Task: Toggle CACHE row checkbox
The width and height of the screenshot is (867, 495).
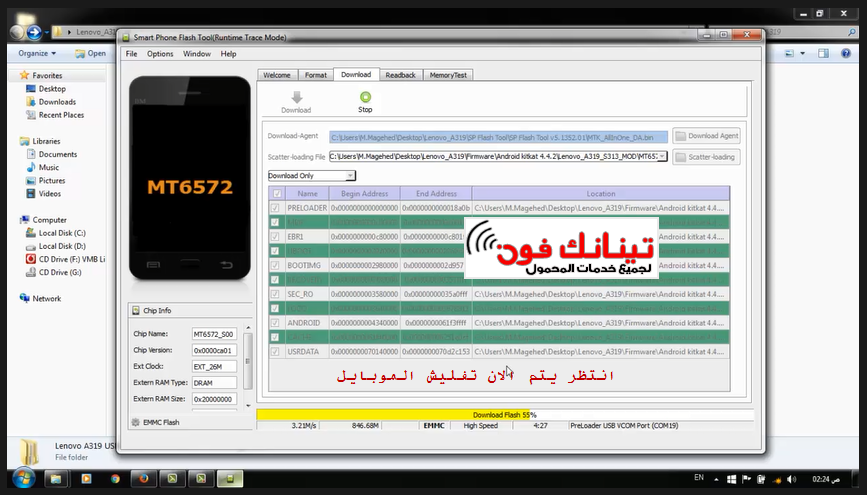Action: point(275,337)
